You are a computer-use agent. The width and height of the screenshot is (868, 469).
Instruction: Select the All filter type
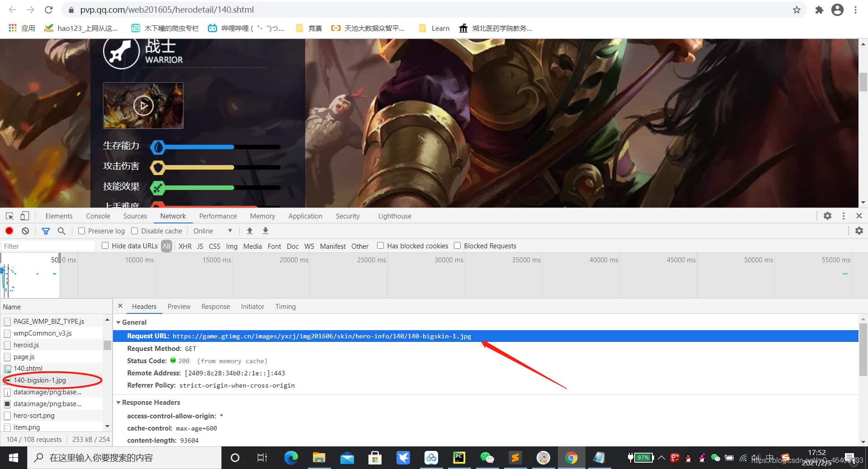click(x=167, y=246)
